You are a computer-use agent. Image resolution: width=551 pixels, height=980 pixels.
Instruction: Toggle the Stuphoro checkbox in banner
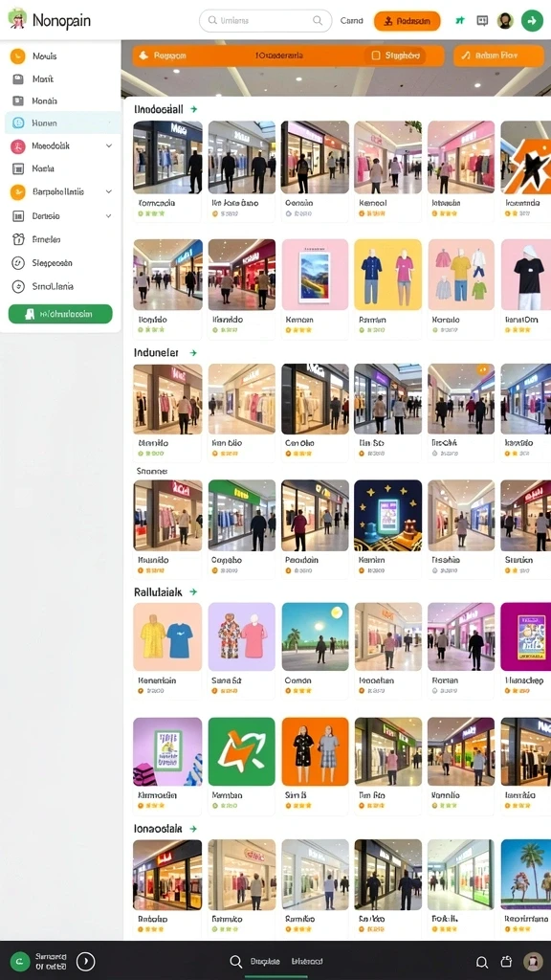point(375,56)
